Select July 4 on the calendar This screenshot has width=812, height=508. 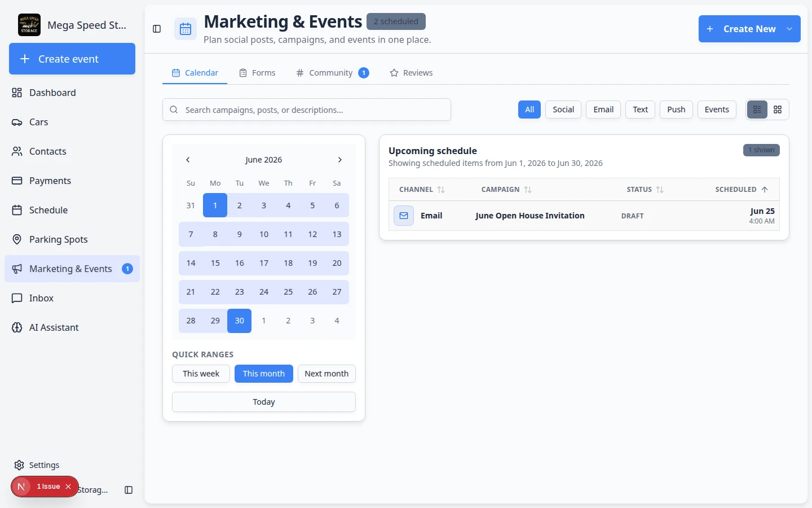337,321
